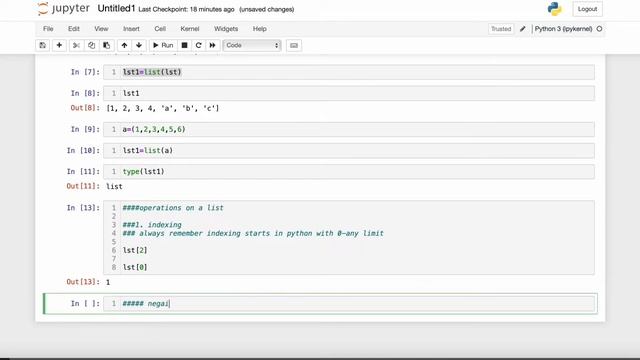Click the line lst[2] in cell 13
Screen dimensions: 640x360
click(x=135, y=250)
